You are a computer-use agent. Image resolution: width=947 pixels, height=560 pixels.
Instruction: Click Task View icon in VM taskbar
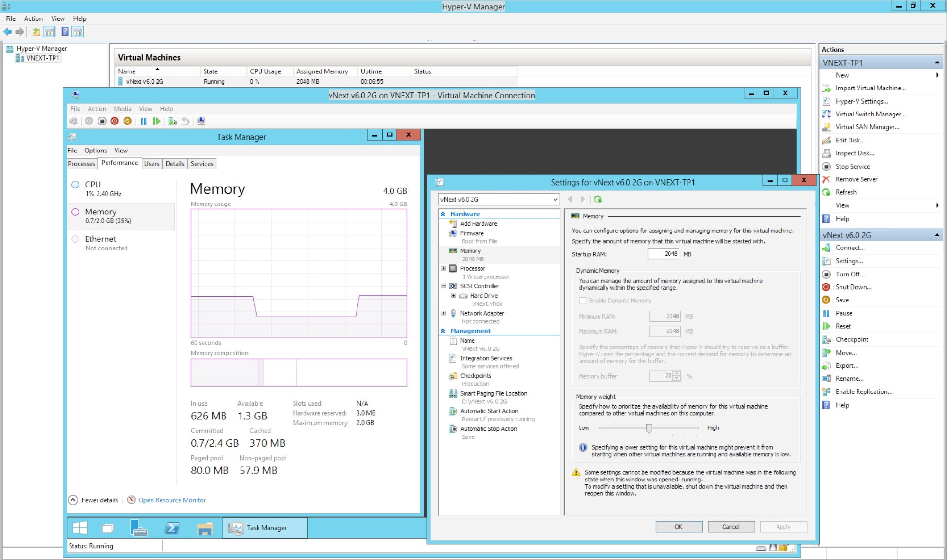coord(108,528)
